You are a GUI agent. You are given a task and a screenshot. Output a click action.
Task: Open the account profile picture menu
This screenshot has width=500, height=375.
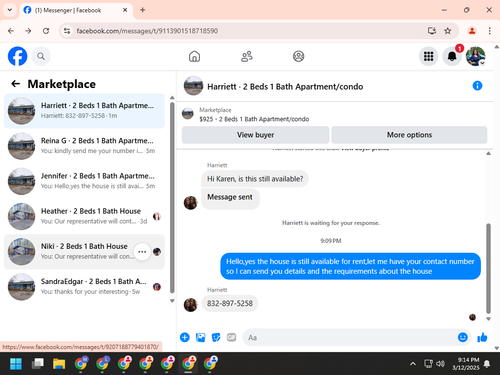[x=475, y=56]
